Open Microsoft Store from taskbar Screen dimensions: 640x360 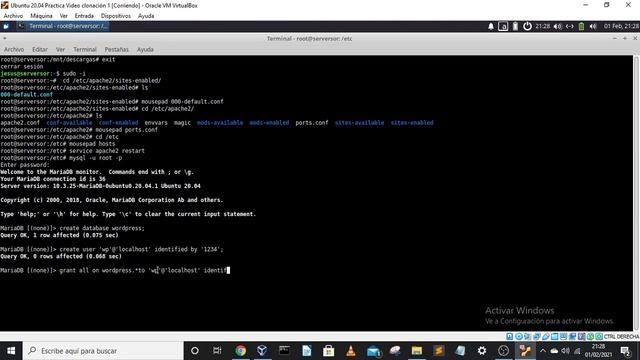tap(329, 351)
